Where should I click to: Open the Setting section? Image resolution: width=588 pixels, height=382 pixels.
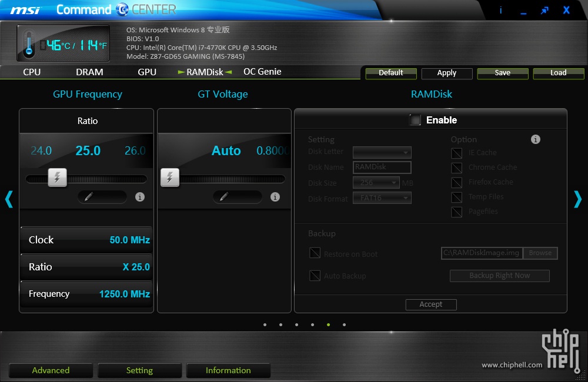click(x=139, y=370)
